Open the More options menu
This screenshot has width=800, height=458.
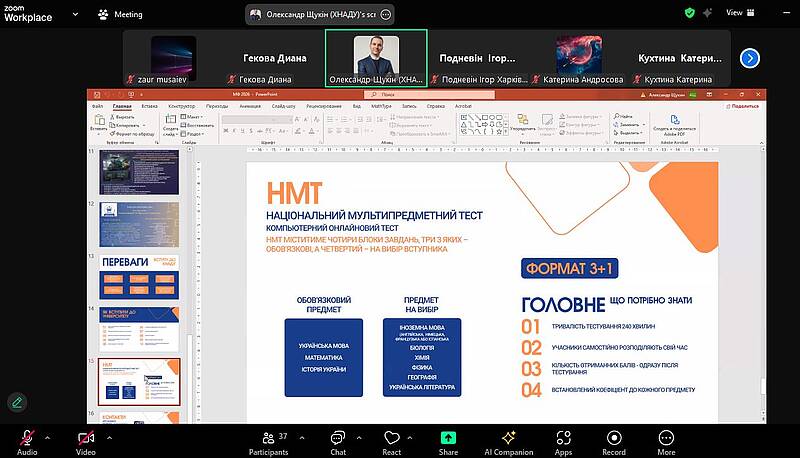pos(666,440)
